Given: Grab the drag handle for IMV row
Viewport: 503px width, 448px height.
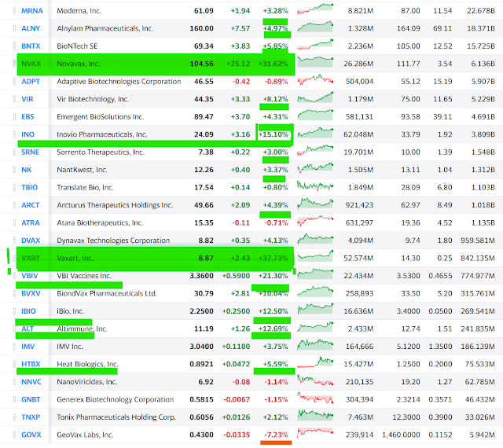Looking at the screenshot, I should pos(14,347).
